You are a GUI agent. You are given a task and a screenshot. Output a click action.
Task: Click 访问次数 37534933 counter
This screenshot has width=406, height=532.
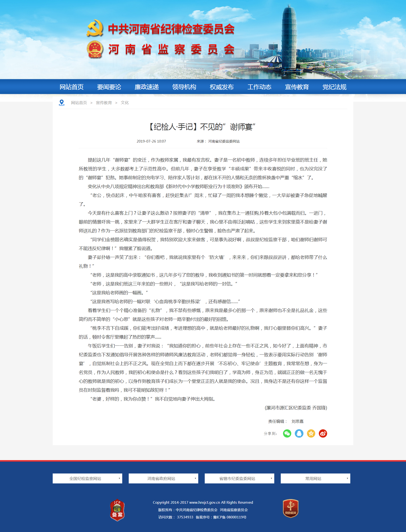click(x=176, y=517)
